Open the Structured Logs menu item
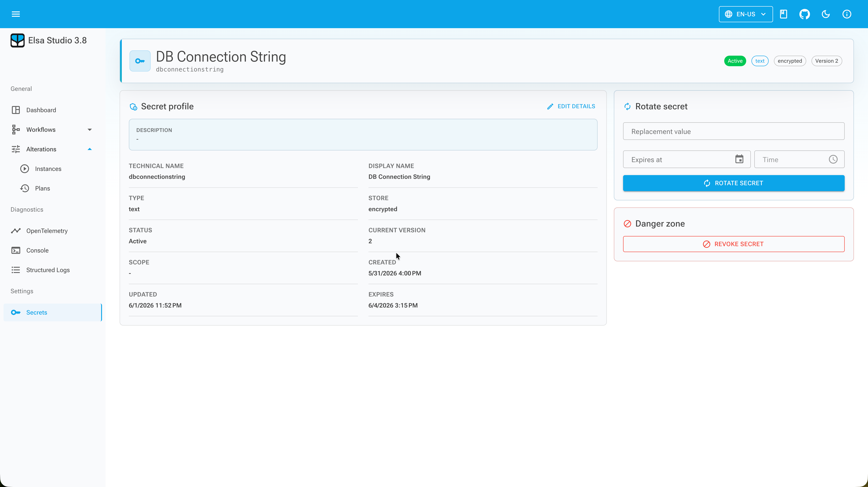Viewport: 868px width, 487px height. [53, 270]
